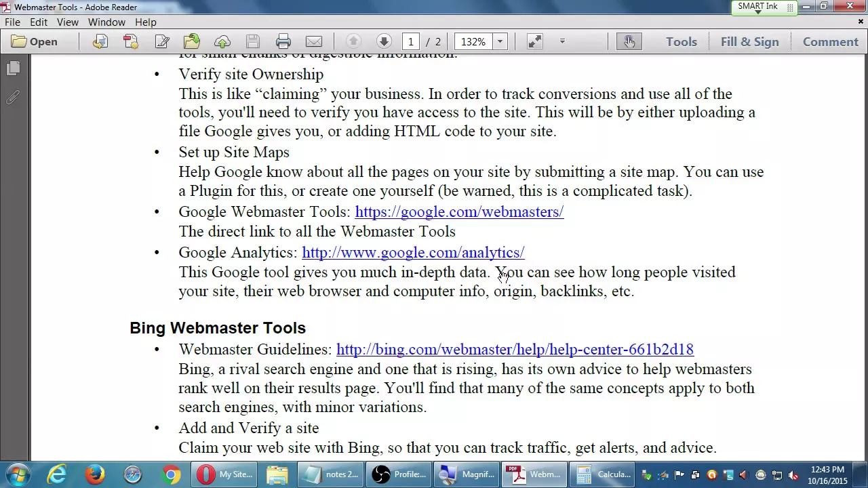
Task: Open the View menu
Action: pyautogui.click(x=68, y=22)
